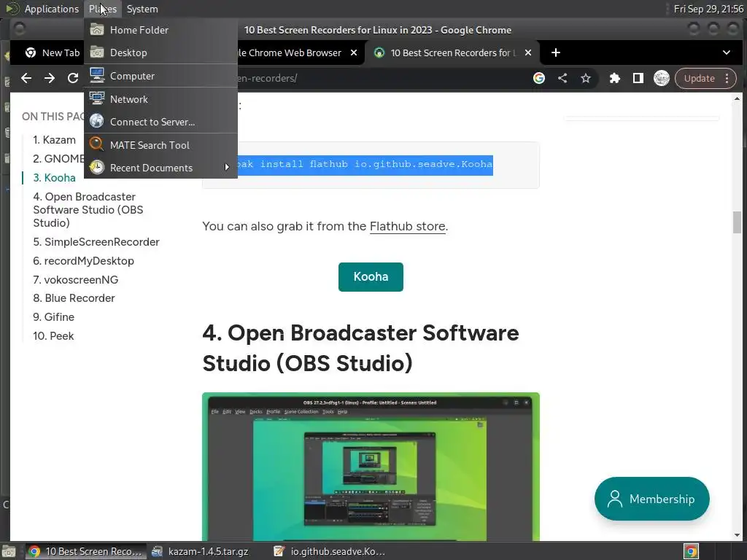Image resolution: width=747 pixels, height=560 pixels.
Task: Click the Computer monitor icon
Action: [x=97, y=75]
